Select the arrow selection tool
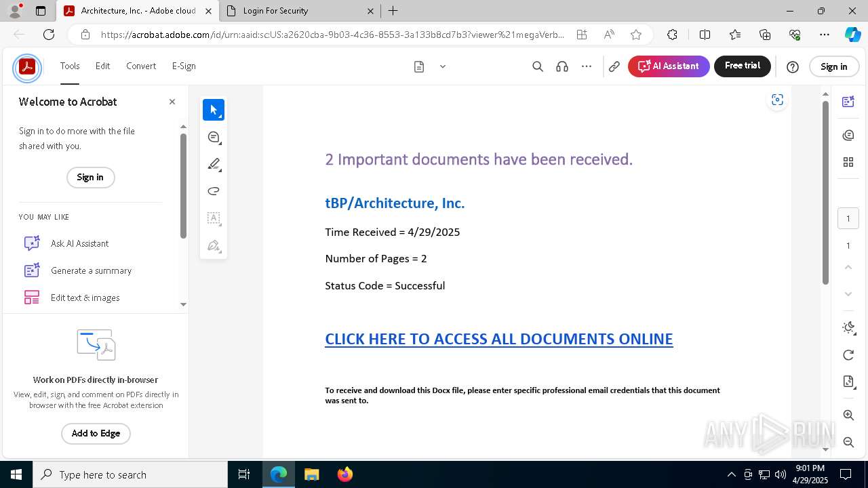Image resolution: width=868 pixels, height=488 pixels. [x=214, y=110]
